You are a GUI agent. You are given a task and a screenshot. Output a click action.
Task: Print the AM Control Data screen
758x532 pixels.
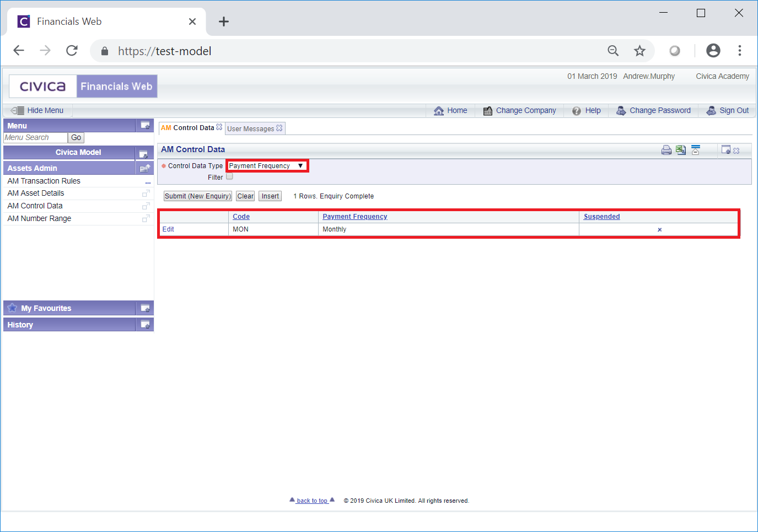666,150
